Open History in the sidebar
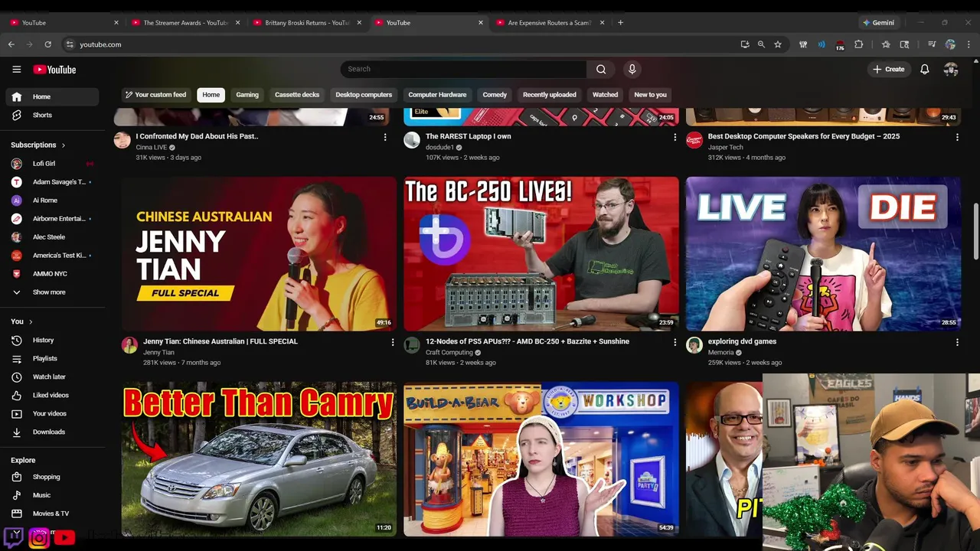980x551 pixels. pyautogui.click(x=52, y=340)
